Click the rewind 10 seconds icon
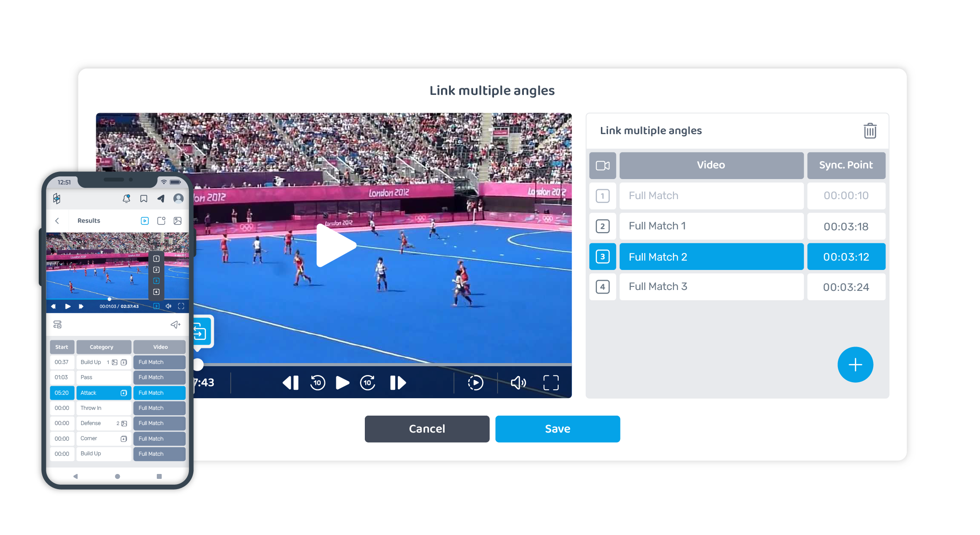The width and height of the screenshot is (980, 535). click(318, 383)
